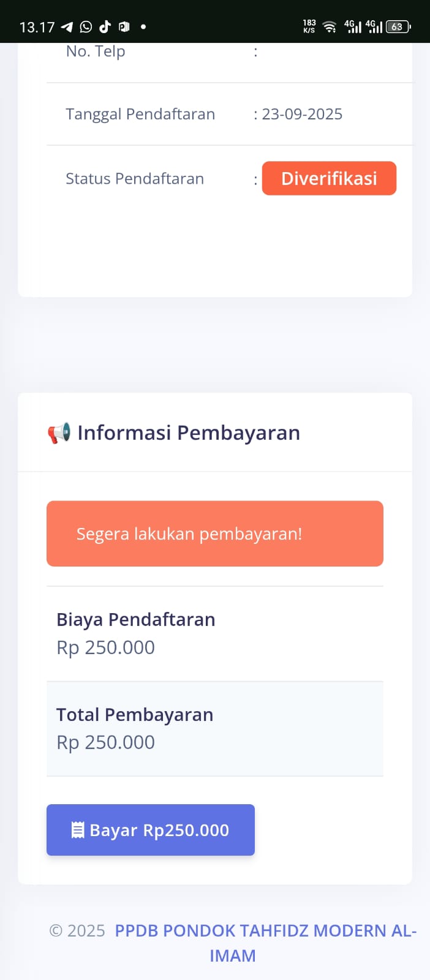Tap the Telegram notification icon

[67, 26]
